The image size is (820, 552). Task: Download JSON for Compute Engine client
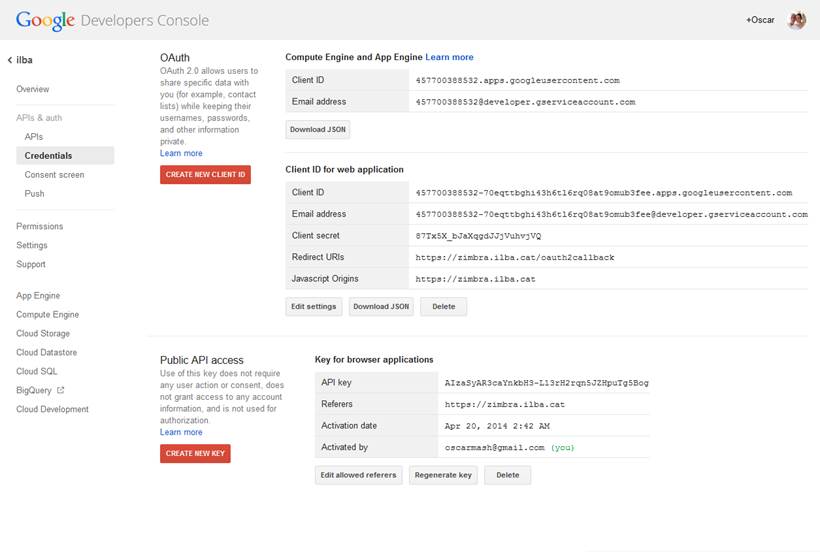click(x=317, y=130)
